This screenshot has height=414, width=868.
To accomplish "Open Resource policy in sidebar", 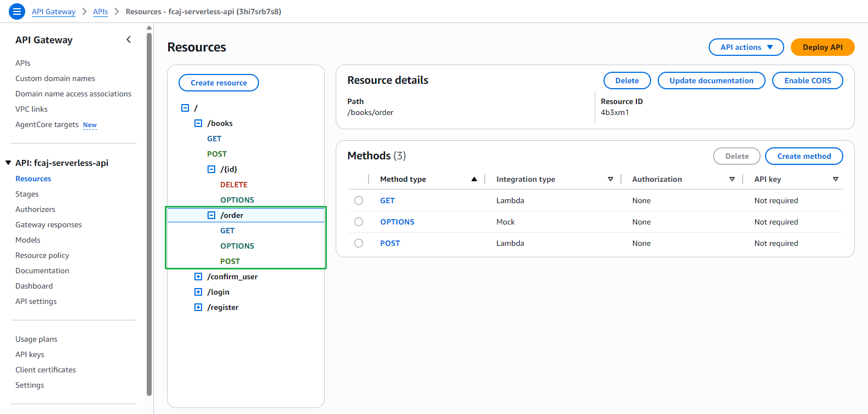I will [x=42, y=255].
